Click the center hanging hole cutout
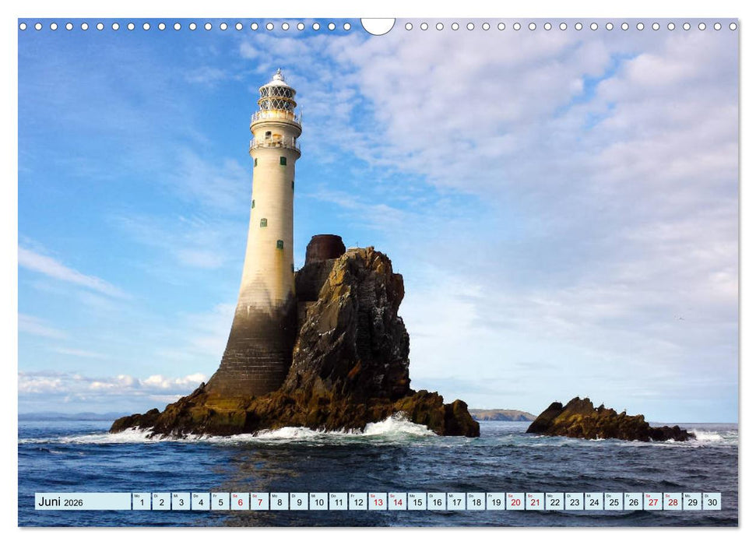The height and width of the screenshot is (545, 756). [x=378, y=25]
